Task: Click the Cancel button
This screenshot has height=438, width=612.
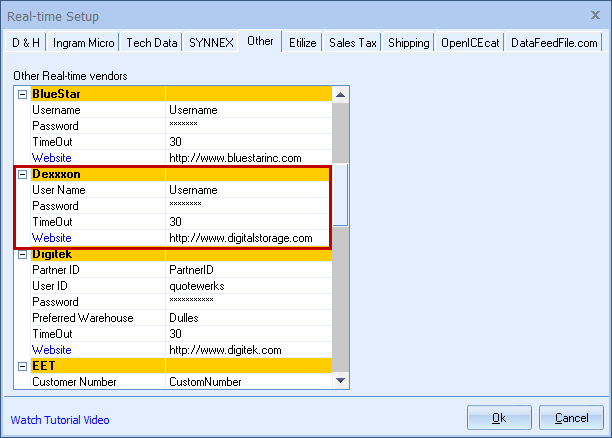Action: click(x=571, y=418)
